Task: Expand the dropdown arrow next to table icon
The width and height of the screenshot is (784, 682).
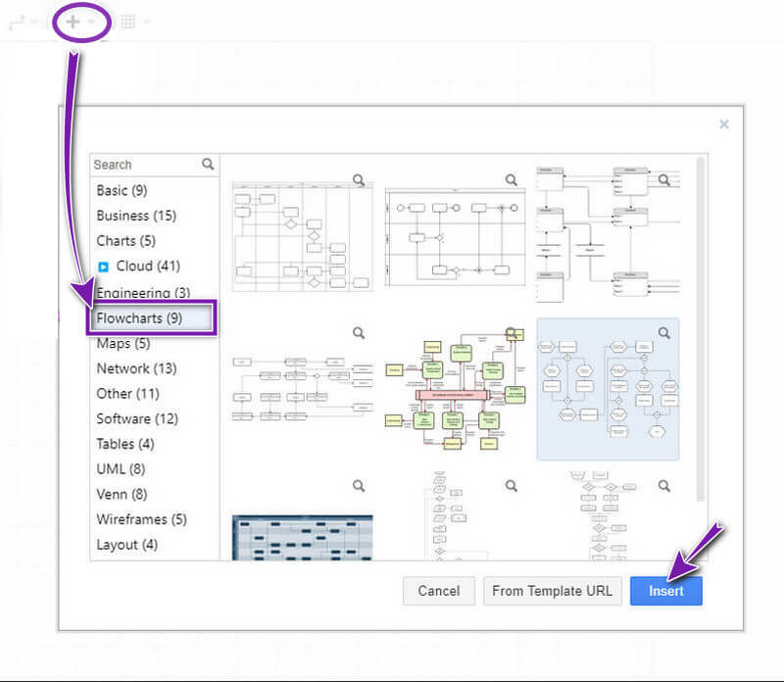Action: (x=147, y=23)
